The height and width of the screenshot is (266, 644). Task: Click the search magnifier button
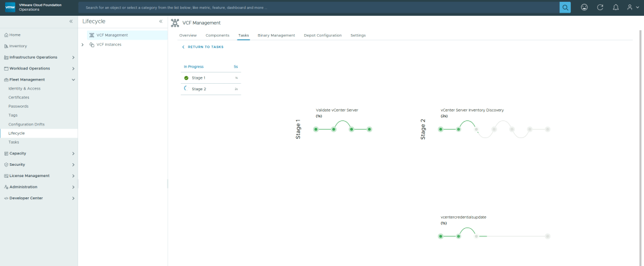(565, 8)
